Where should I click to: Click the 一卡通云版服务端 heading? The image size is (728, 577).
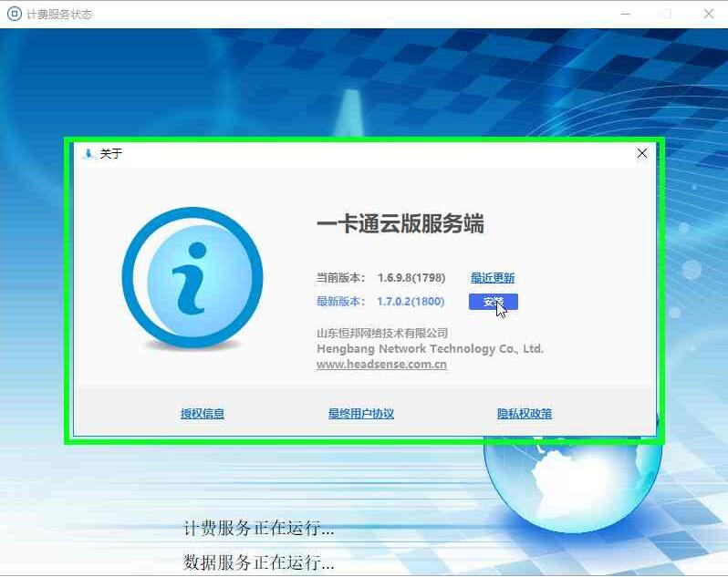tap(400, 223)
